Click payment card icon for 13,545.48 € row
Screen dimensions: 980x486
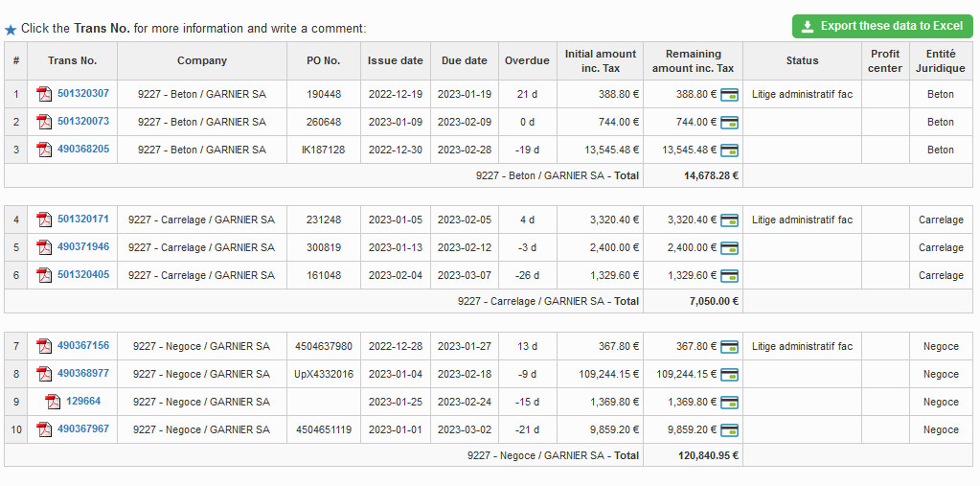(x=729, y=150)
